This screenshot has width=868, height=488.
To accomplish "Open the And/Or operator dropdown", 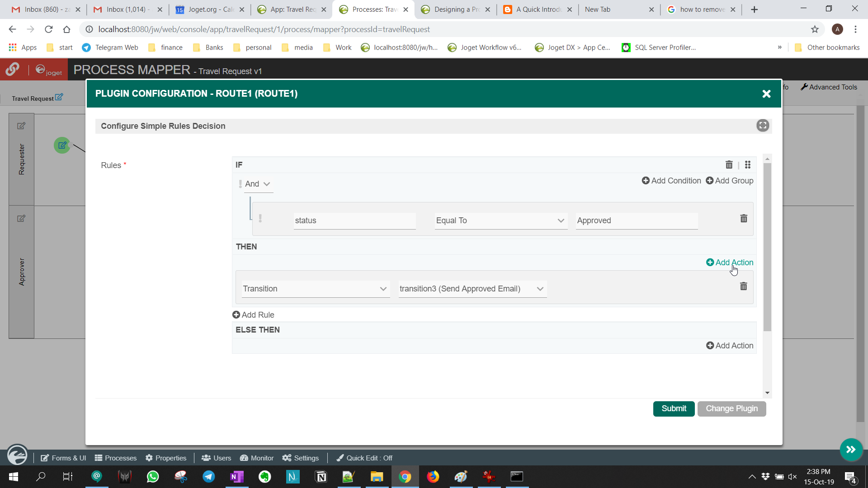I will pyautogui.click(x=258, y=184).
